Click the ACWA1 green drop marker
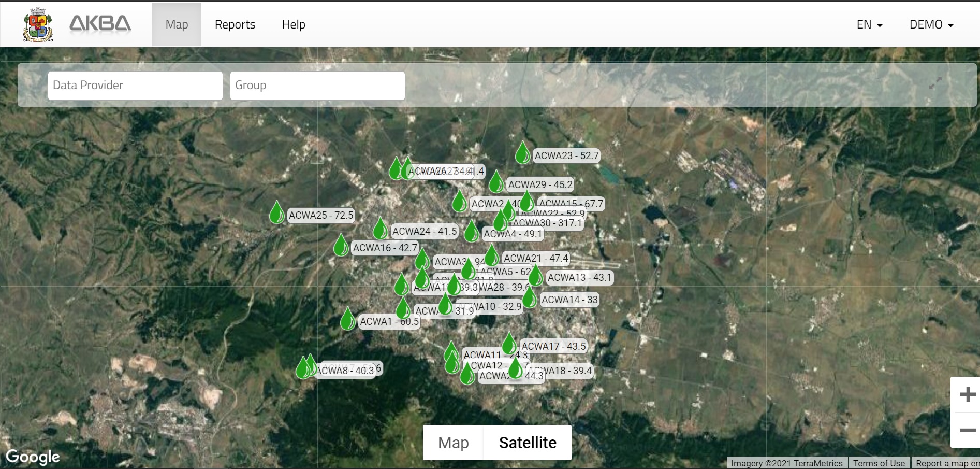Screen dimensions: 980x469 [x=348, y=319]
